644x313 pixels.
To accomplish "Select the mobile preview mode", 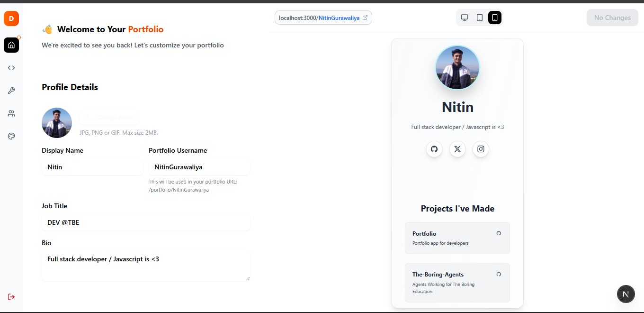I will tap(494, 17).
